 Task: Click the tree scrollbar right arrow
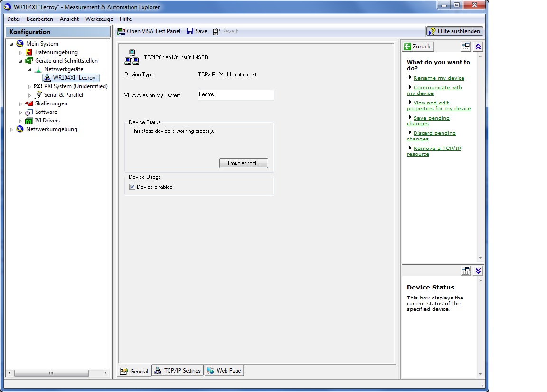click(x=105, y=373)
